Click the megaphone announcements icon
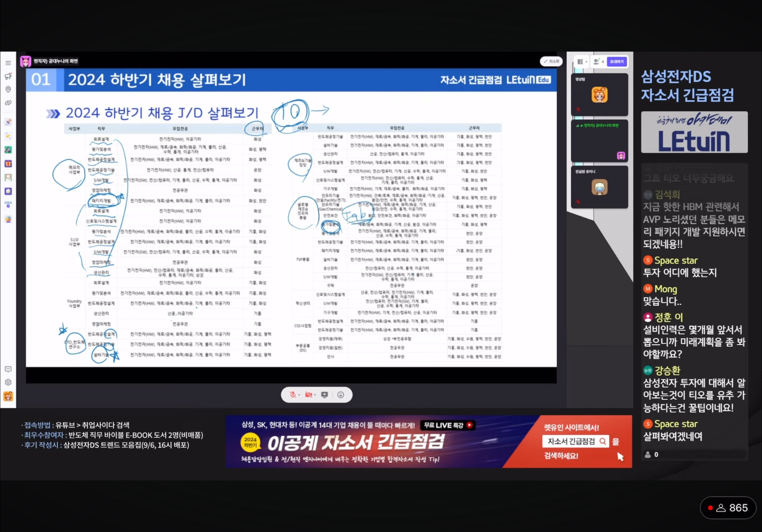 tap(8, 76)
